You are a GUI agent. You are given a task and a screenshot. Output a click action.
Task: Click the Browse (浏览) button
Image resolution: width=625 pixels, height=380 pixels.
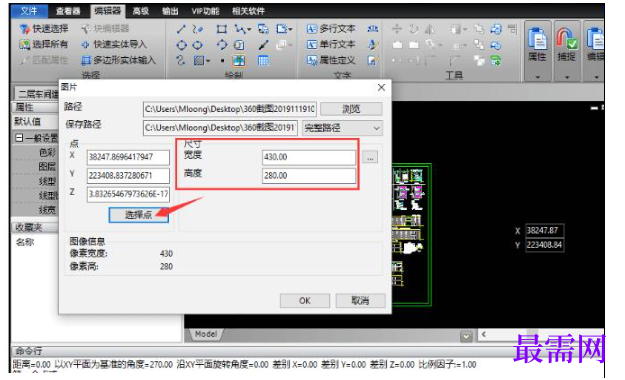[351, 109]
